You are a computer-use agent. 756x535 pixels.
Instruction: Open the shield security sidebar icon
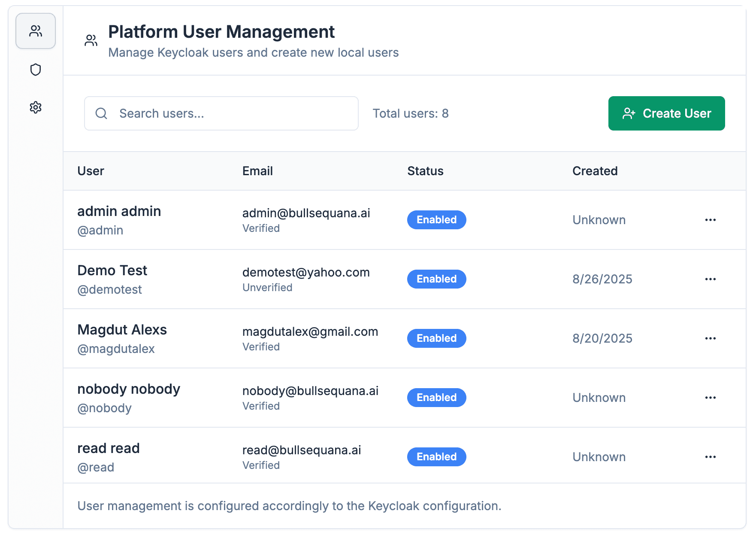[x=36, y=70]
